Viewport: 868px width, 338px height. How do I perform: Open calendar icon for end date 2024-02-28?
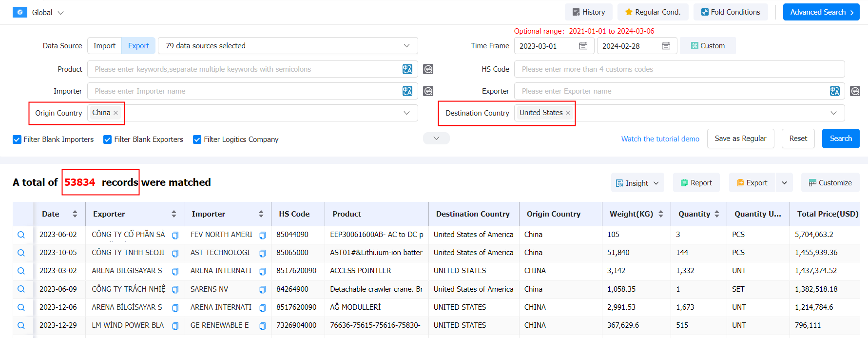click(666, 46)
